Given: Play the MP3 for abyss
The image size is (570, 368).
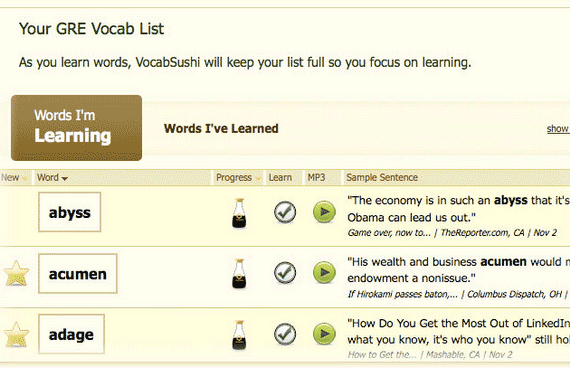Looking at the screenshot, I should coord(324,212).
